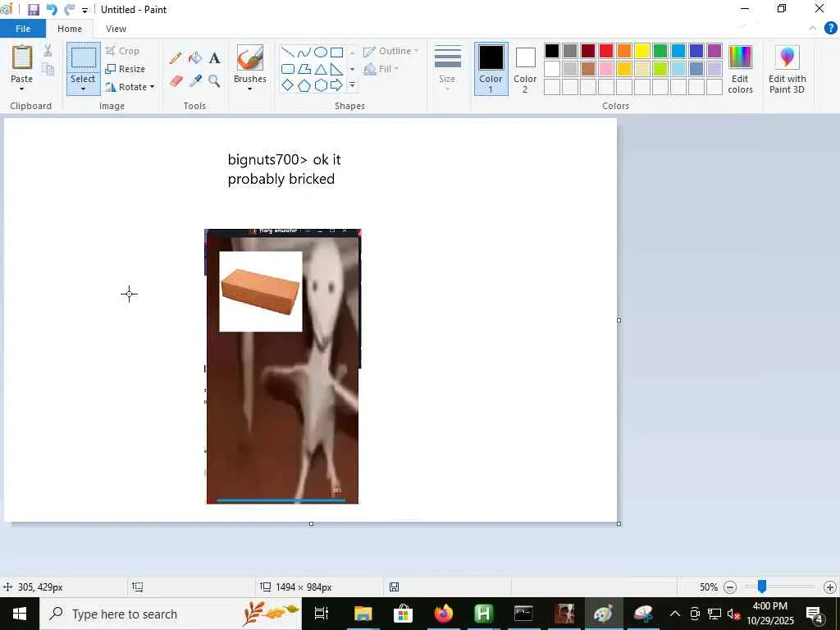Click the Cut scissors icon
This screenshot has height=630, width=840.
[x=48, y=50]
